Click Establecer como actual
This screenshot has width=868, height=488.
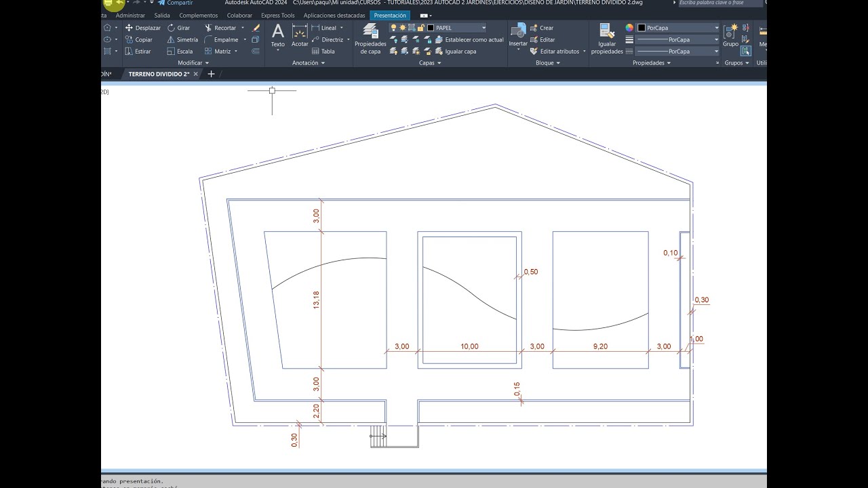(x=469, y=39)
